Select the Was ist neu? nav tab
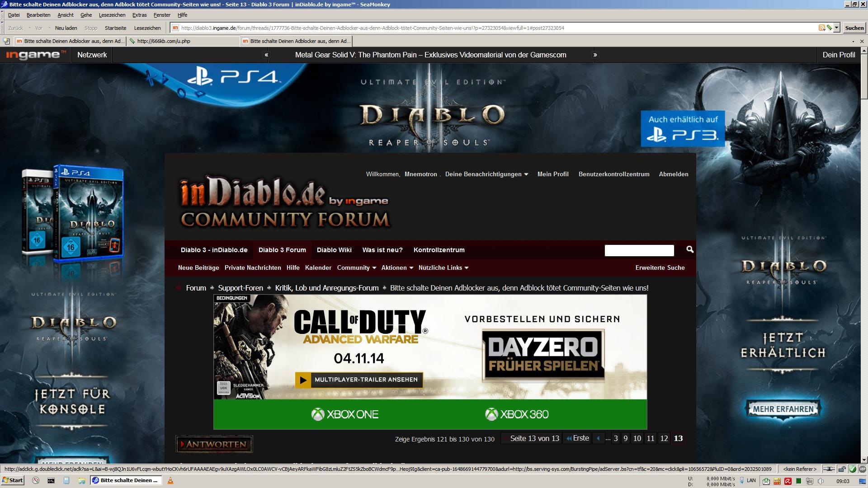868x488 pixels. pyautogui.click(x=382, y=250)
